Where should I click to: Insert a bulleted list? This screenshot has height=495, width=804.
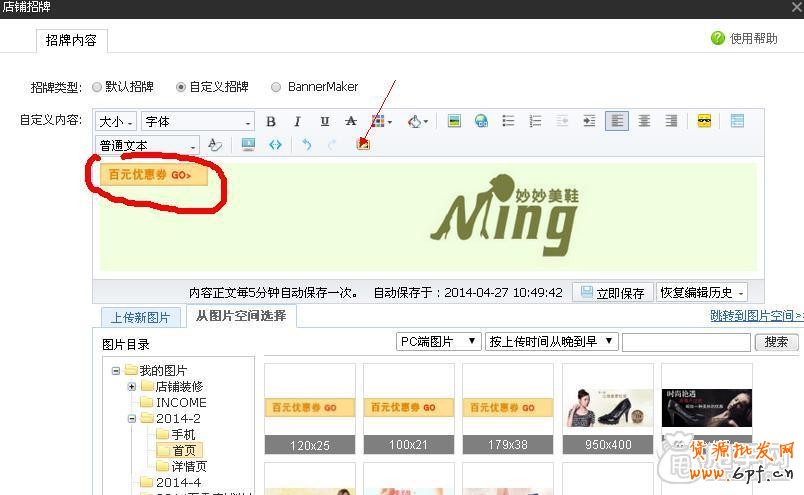508,121
